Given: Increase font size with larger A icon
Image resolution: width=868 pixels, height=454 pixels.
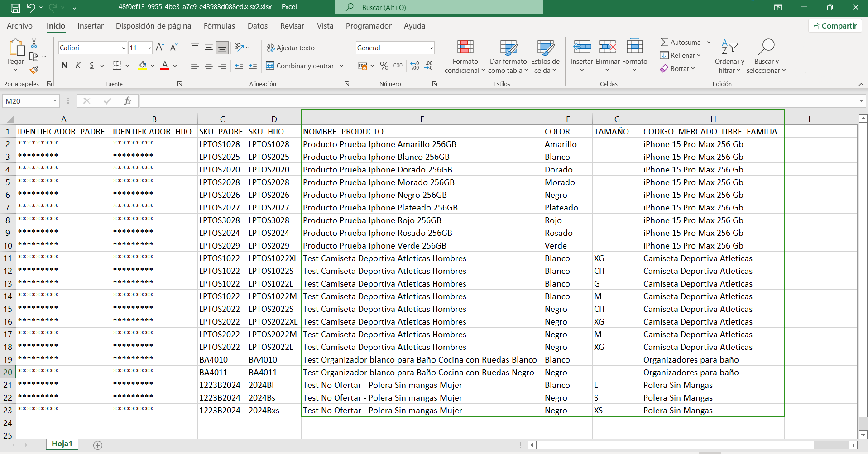Looking at the screenshot, I should pos(160,48).
